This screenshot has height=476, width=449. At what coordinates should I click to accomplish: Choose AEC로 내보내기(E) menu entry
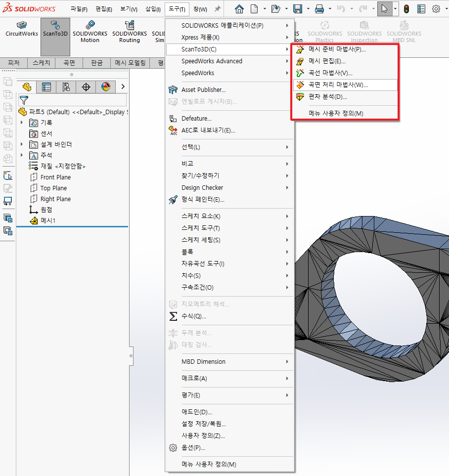pos(229,130)
